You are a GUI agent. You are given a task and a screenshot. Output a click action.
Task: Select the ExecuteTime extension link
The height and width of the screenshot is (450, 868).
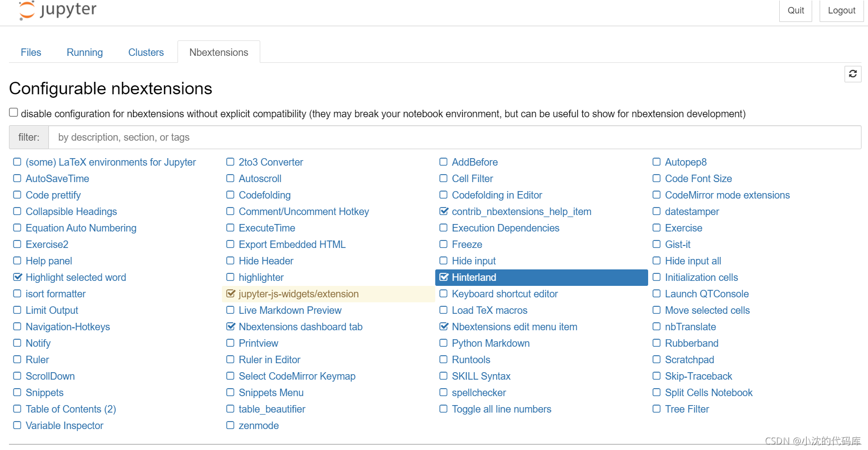pyautogui.click(x=267, y=228)
